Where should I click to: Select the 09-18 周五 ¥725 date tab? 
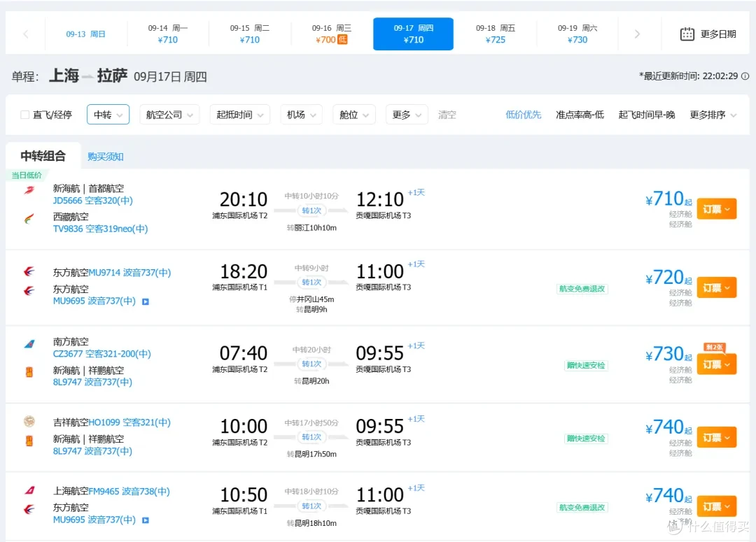pyautogui.click(x=495, y=34)
